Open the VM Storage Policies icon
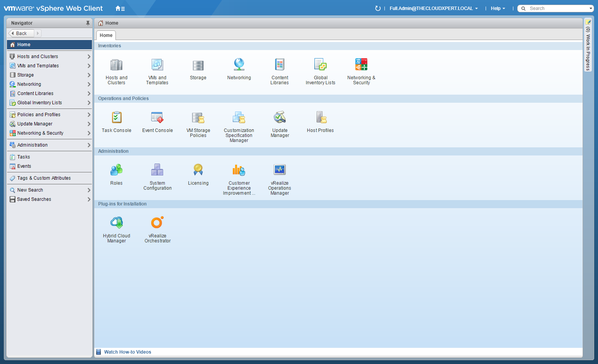This screenshot has width=598, height=364. pos(198,117)
